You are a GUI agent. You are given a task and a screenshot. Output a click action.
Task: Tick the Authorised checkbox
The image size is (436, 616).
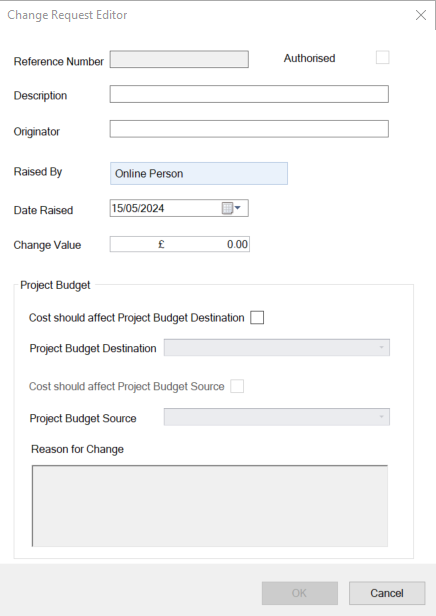point(382,57)
